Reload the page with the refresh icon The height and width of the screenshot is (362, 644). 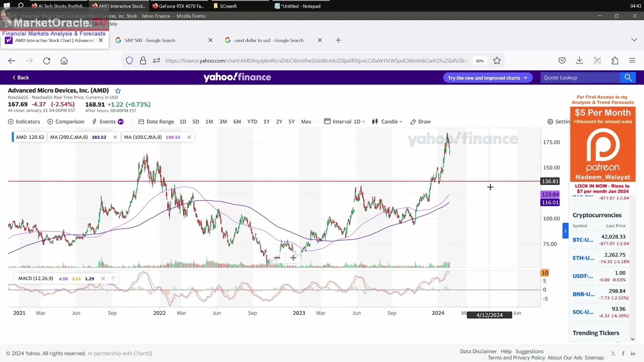point(46,61)
